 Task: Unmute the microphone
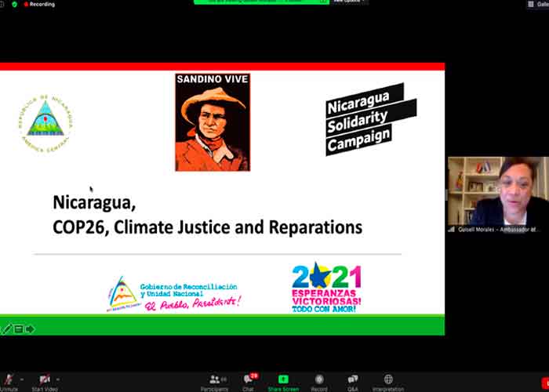[x=8, y=380]
